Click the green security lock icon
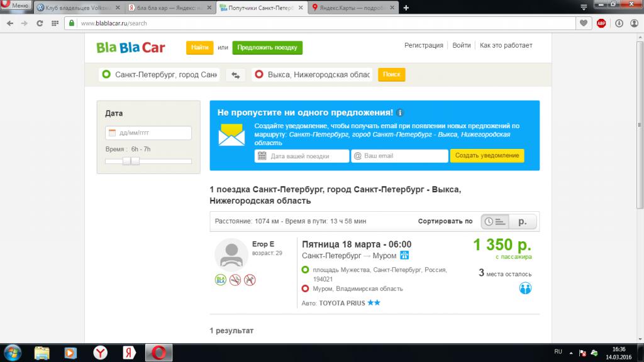The height and width of the screenshot is (362, 644). [72, 23]
